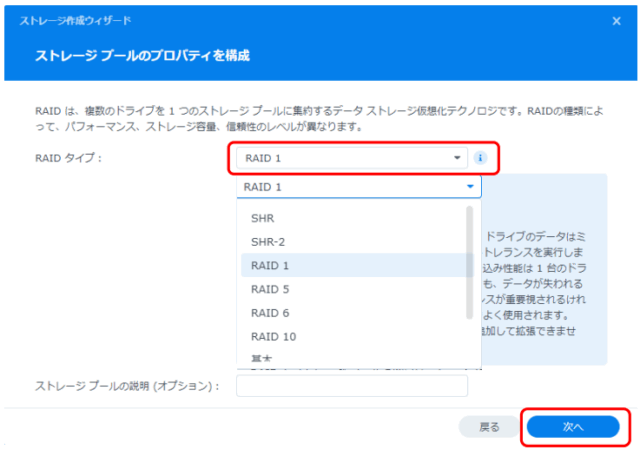Click the RAID タイプ label
The image size is (640, 456).
click(68, 158)
